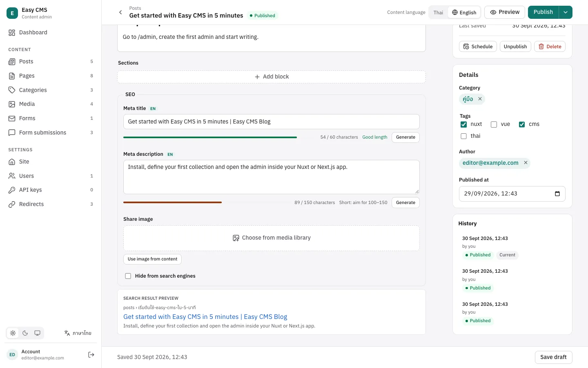The height and width of the screenshot is (368, 588).
Task: Click the log out icon beside Account
Action: click(x=91, y=355)
